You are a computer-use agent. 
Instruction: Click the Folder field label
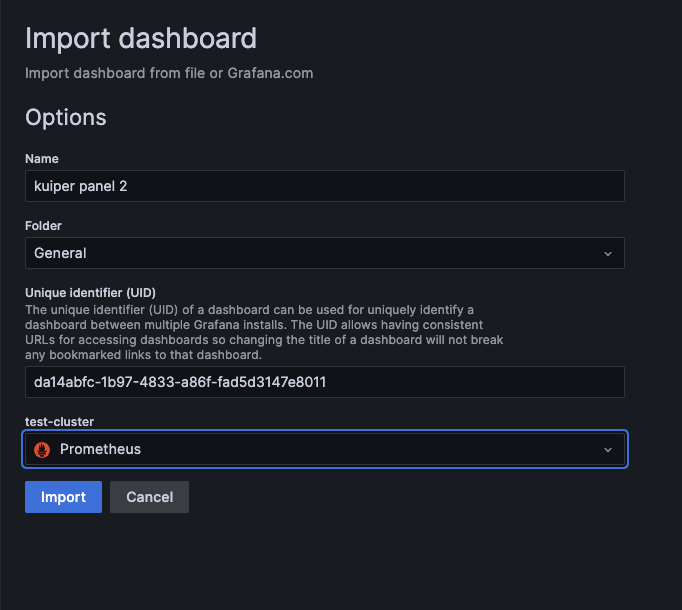43,225
